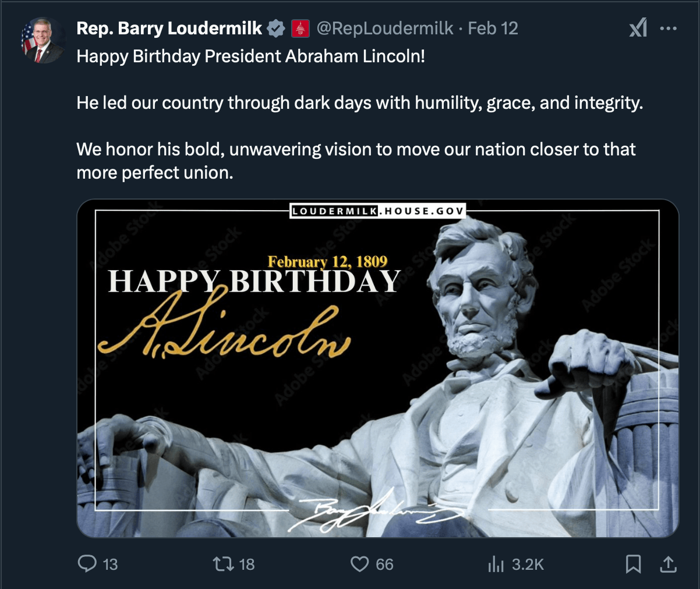Open the Happy Birthday Lincoln statue image
The height and width of the screenshot is (589, 700).
pyautogui.click(x=377, y=368)
